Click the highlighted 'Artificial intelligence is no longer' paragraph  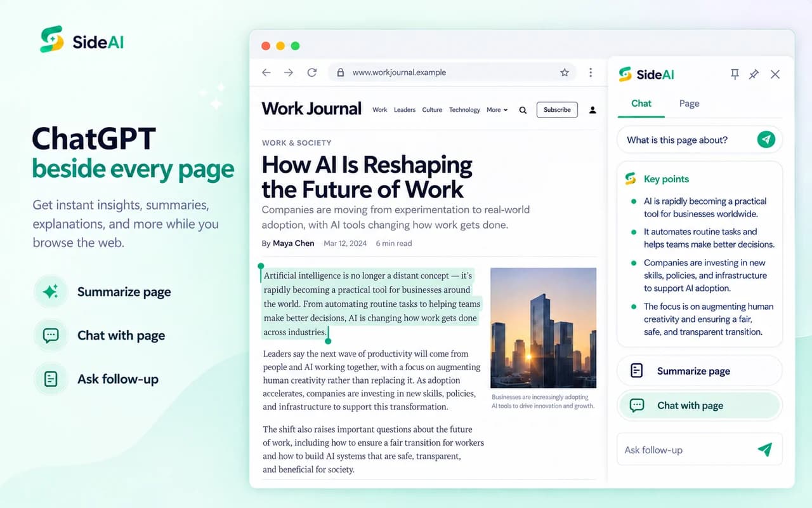[372, 304]
